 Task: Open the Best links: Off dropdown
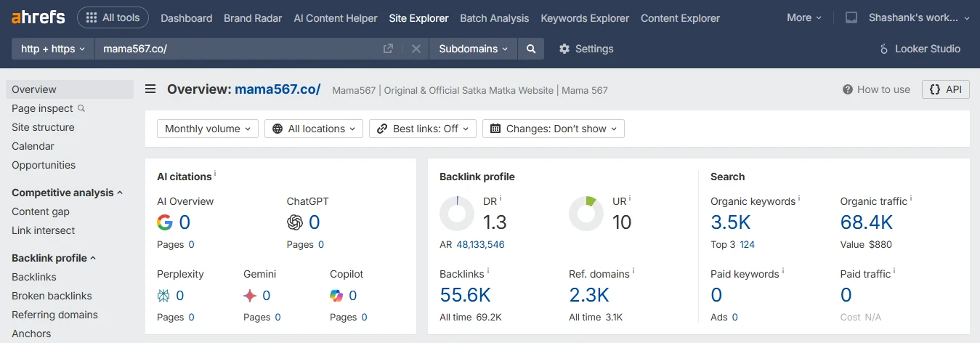[423, 129]
